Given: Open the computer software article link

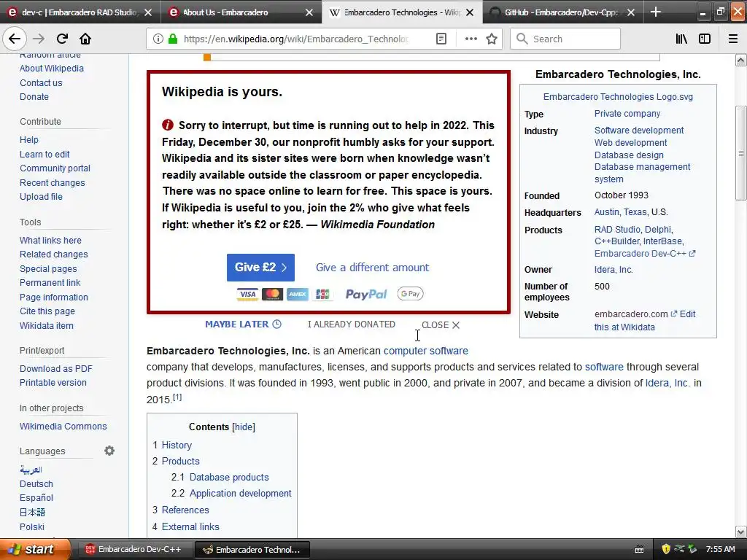Looking at the screenshot, I should 425,351.
